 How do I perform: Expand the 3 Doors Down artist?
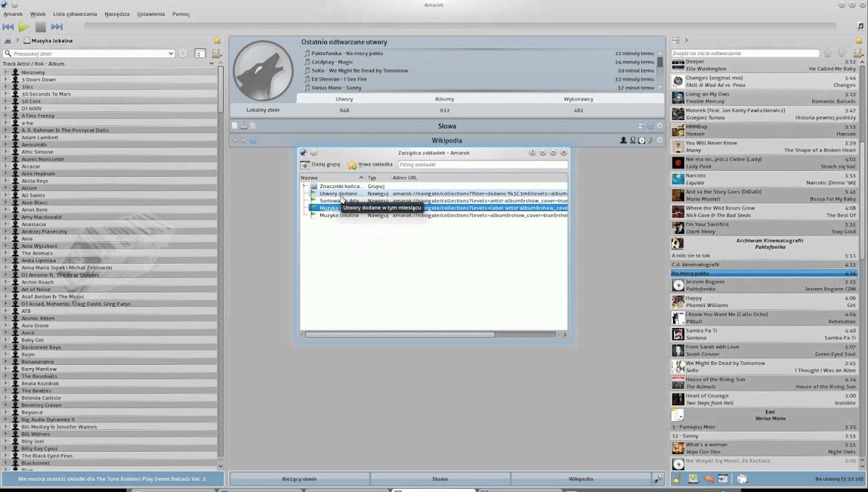pyautogui.click(x=5, y=79)
